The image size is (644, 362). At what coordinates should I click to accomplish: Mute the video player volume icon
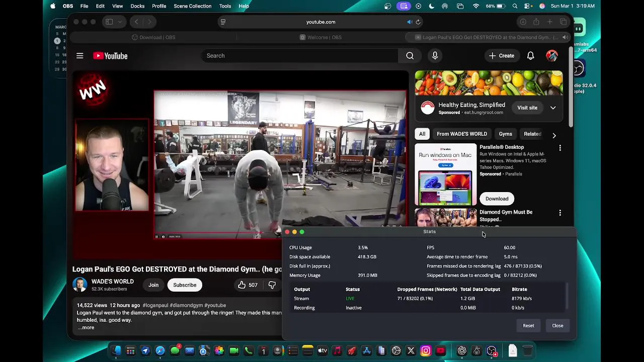[163, 236]
